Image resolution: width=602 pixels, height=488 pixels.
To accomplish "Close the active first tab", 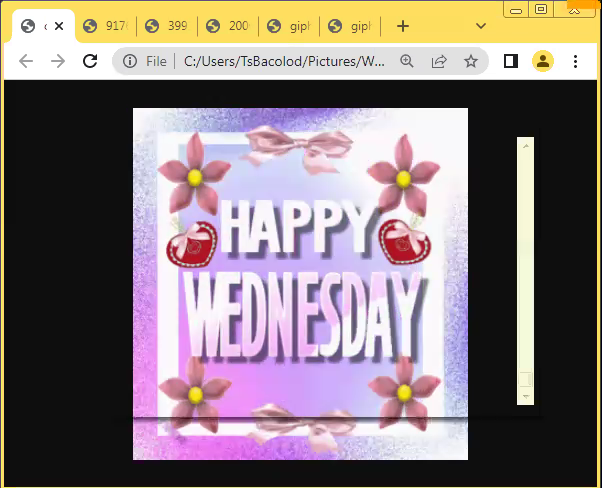I will coord(59,26).
